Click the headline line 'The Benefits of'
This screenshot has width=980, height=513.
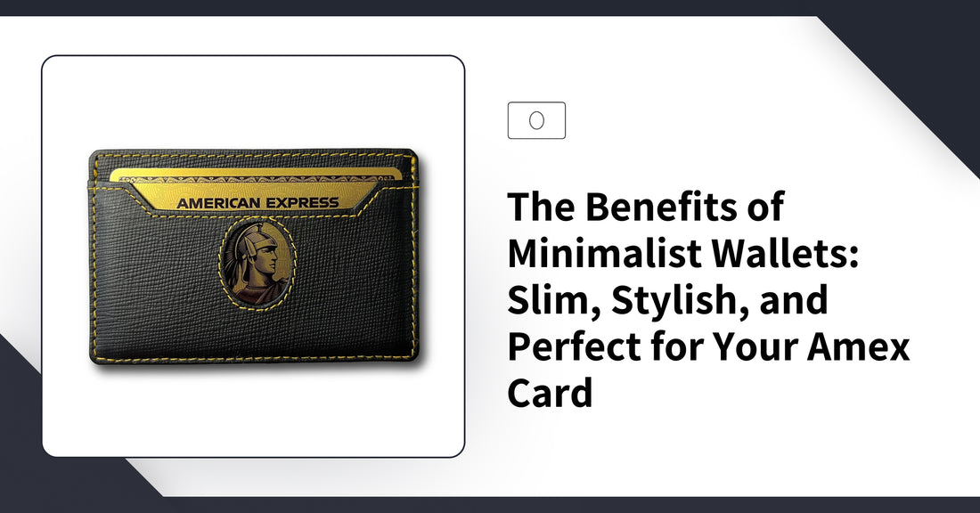pos(646,207)
